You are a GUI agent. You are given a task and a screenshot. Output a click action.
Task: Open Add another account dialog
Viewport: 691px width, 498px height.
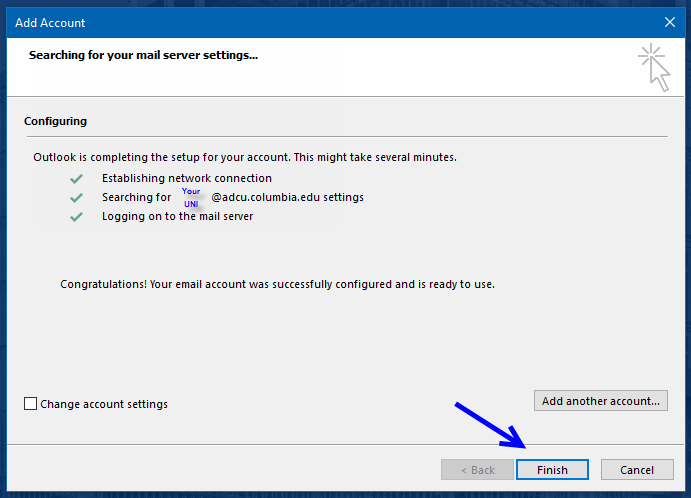[x=601, y=401]
